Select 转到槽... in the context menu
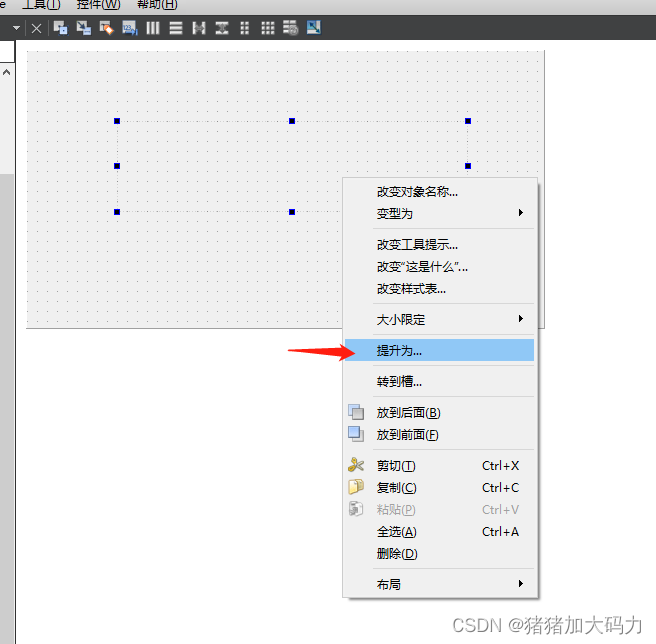The image size is (656, 644). 439,381
